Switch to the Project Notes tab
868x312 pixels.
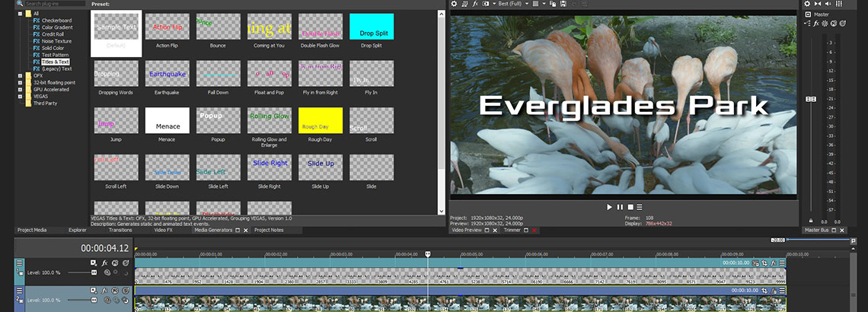point(269,230)
